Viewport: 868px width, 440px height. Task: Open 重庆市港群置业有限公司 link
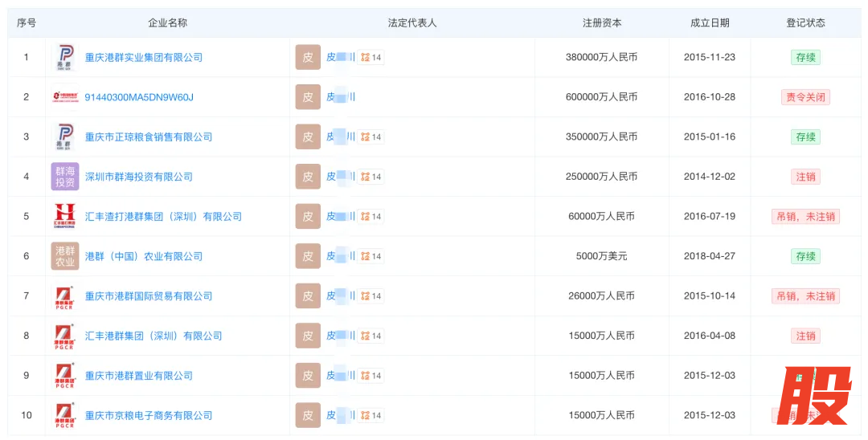coord(139,376)
